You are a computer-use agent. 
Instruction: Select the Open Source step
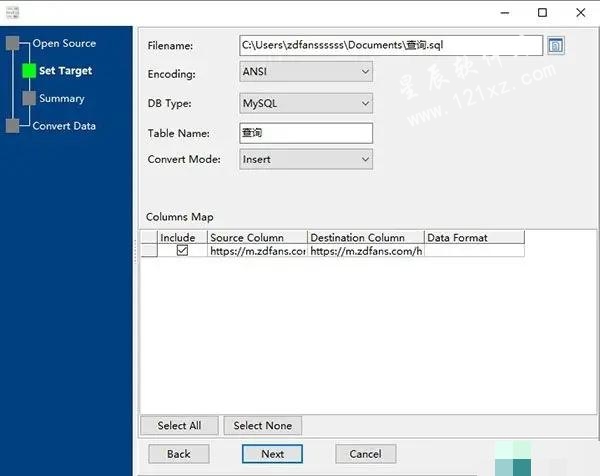[64, 43]
